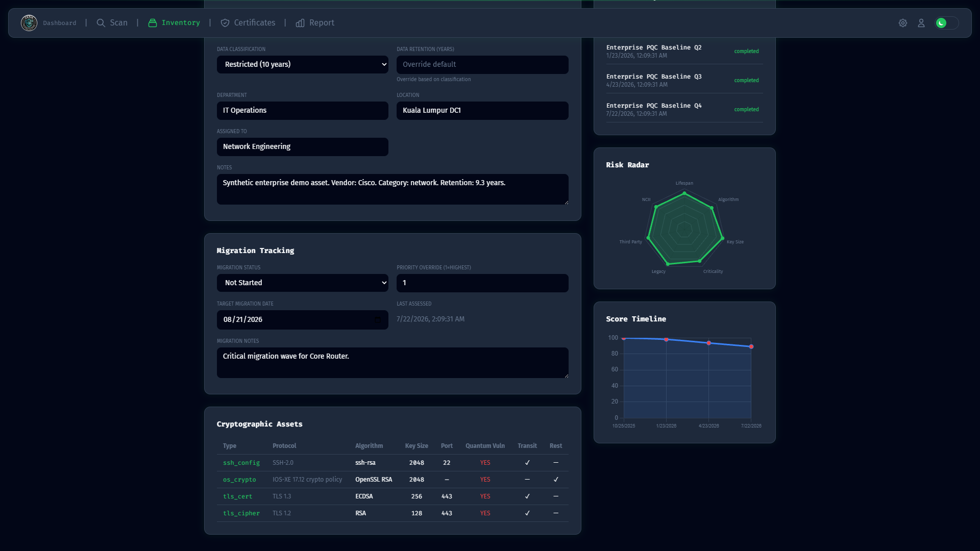
Task: Open the Migration Status dropdown
Action: (x=303, y=283)
